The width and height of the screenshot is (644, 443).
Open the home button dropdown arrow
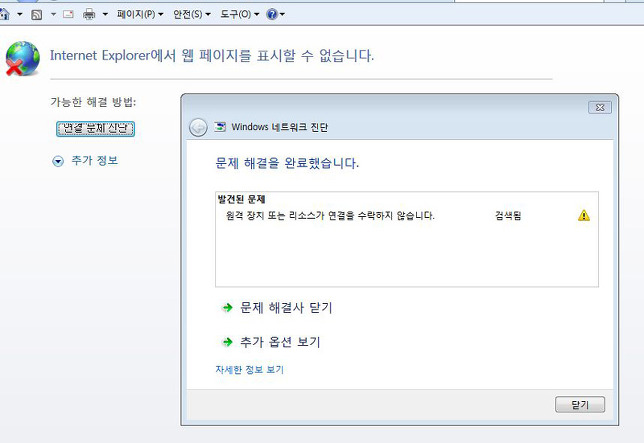tap(19, 14)
